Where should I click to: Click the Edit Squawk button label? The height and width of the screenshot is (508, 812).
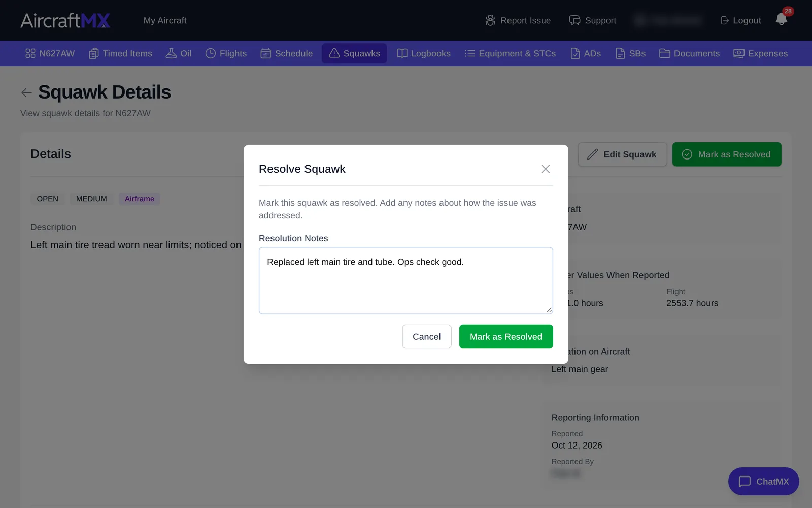(x=630, y=154)
